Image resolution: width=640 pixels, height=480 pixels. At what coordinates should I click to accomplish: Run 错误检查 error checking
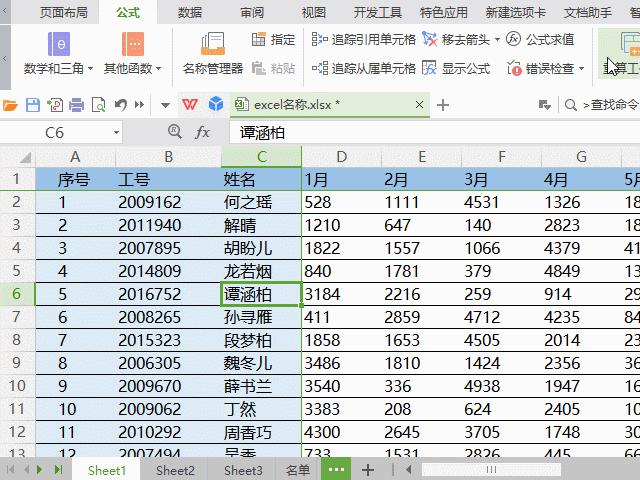[x=540, y=68]
